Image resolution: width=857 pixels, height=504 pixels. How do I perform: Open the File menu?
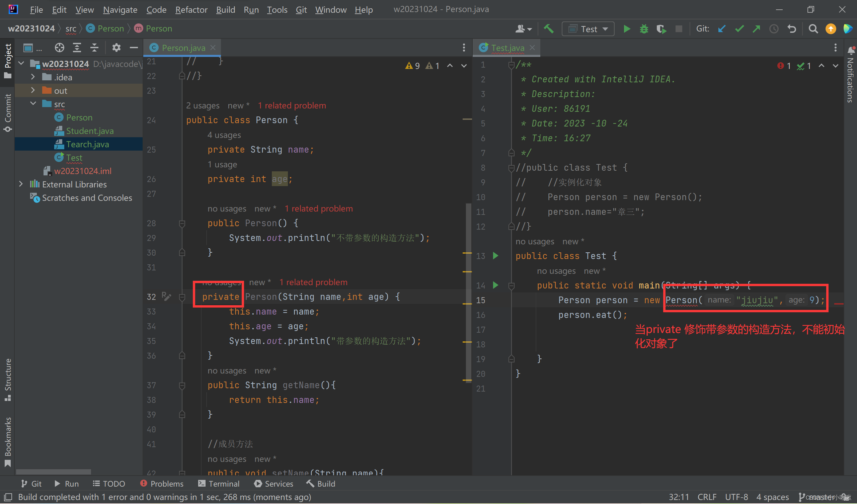(36, 9)
